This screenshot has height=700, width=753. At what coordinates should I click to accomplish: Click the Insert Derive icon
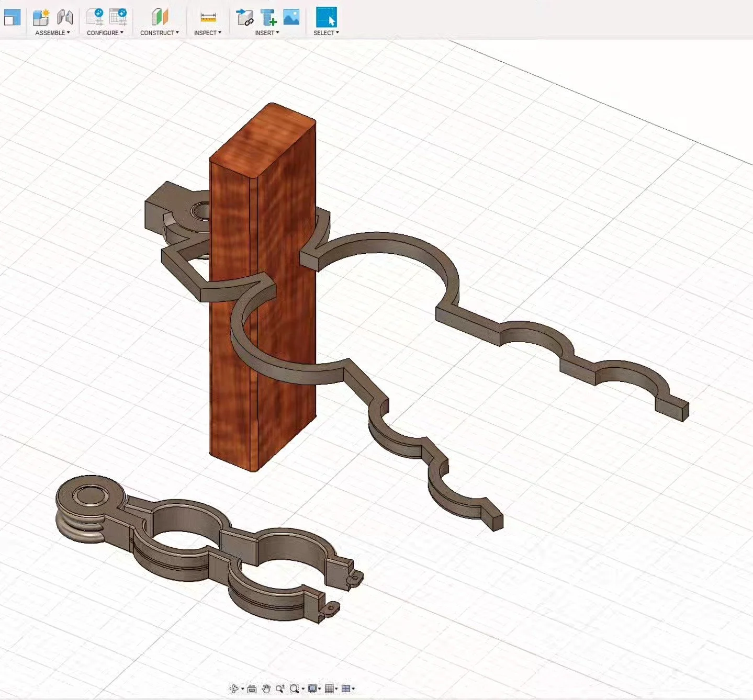(245, 17)
